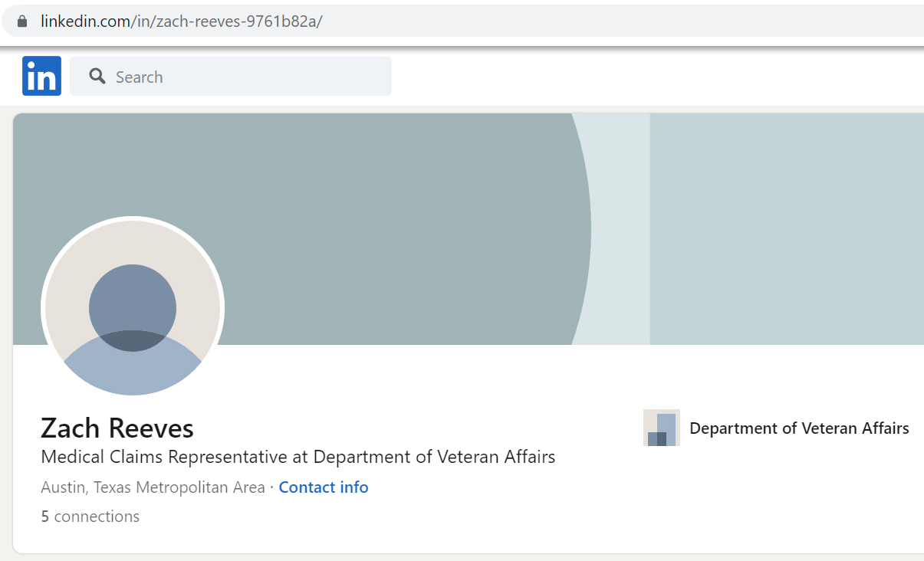This screenshot has width=924, height=561.
Task: View the 5 connections link
Action: 90,517
